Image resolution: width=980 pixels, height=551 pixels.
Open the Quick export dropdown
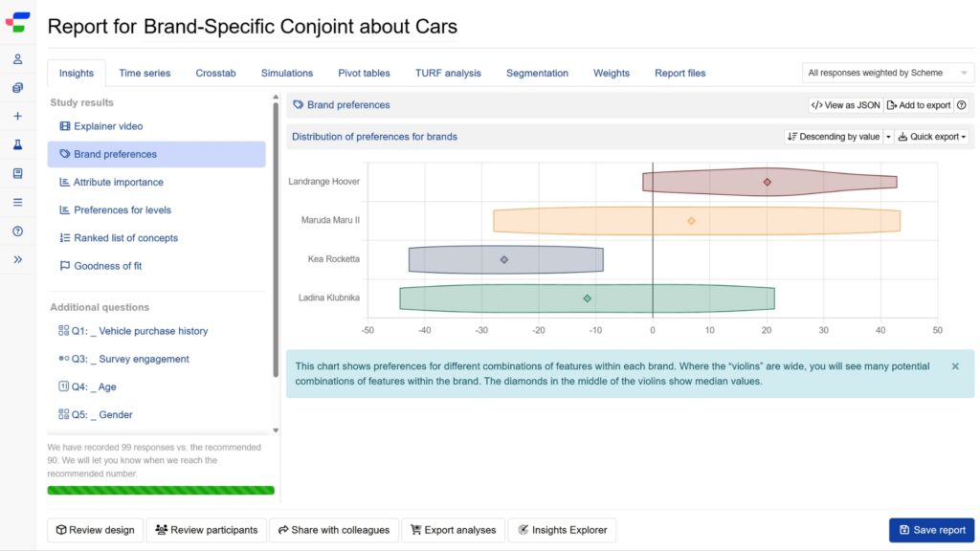(931, 137)
